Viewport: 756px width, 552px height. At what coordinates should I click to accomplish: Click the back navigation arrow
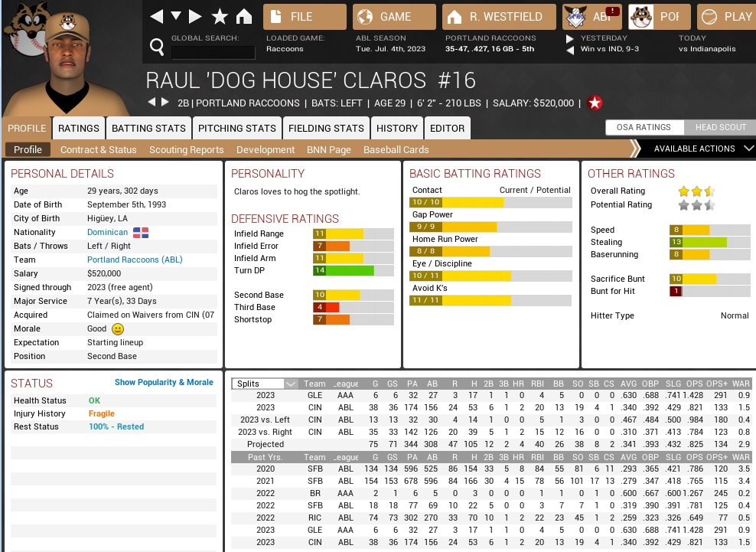[x=156, y=16]
